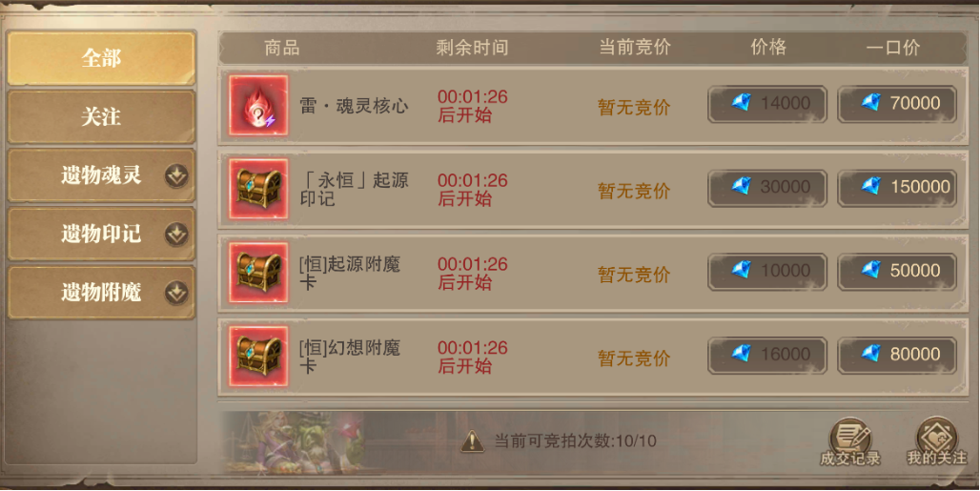This screenshot has height=491, width=980.
Task: Click the 剩余时间 column header
Action: (472, 48)
